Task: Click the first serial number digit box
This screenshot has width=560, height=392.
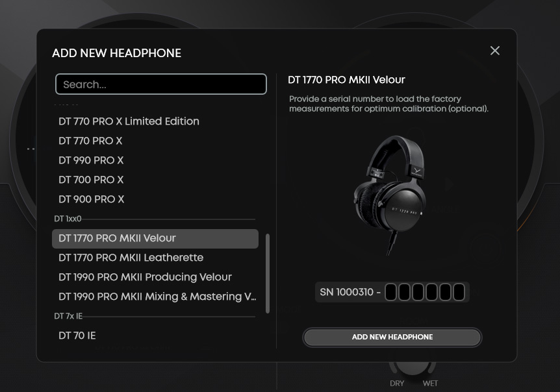Action: [390, 292]
